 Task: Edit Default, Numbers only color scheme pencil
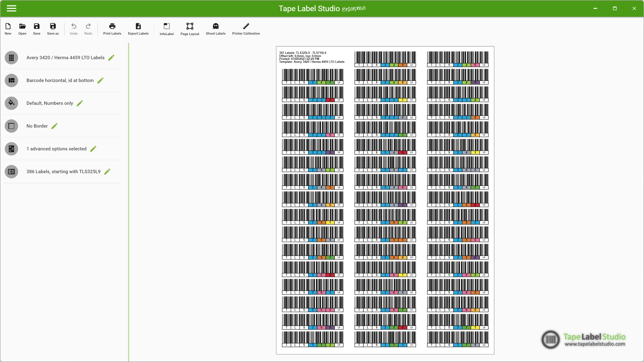coord(80,103)
